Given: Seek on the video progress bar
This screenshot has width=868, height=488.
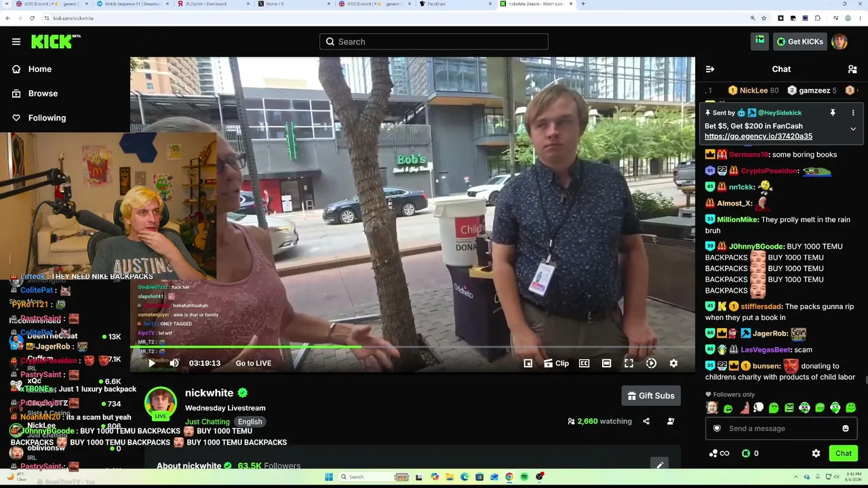Looking at the screenshot, I should point(412,347).
